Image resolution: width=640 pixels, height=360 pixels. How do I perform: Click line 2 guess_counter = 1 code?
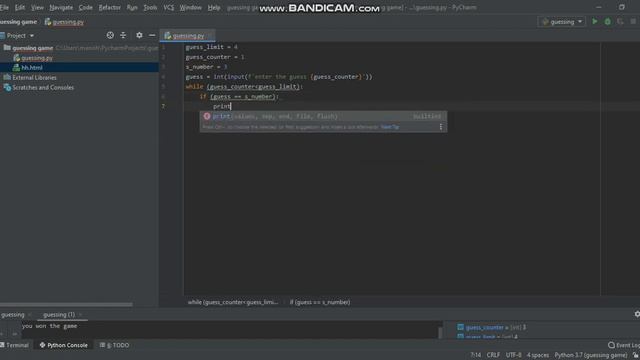tap(215, 57)
